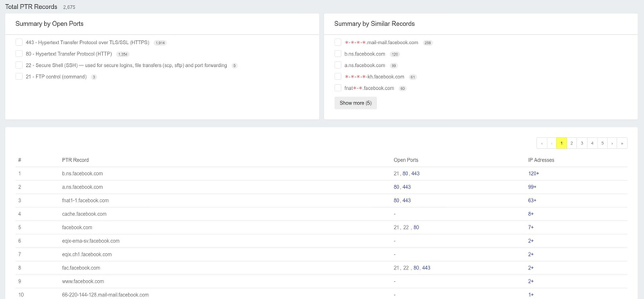This screenshot has width=644, height=299.
Task: Check the 443 HTTPS open port filter
Action: 19,42
